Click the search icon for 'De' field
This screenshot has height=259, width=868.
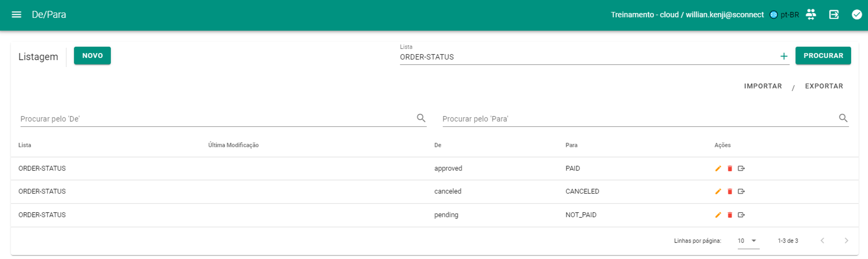coord(421,118)
